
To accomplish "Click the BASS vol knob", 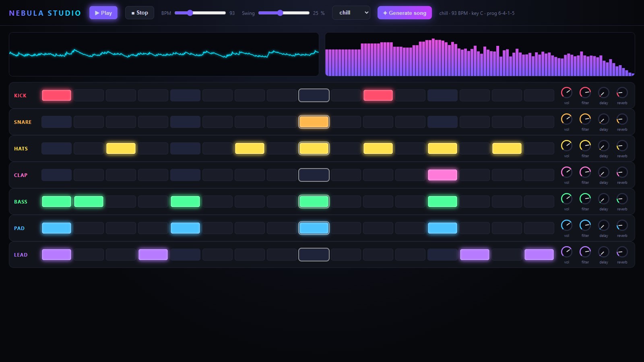I will pyautogui.click(x=567, y=199).
